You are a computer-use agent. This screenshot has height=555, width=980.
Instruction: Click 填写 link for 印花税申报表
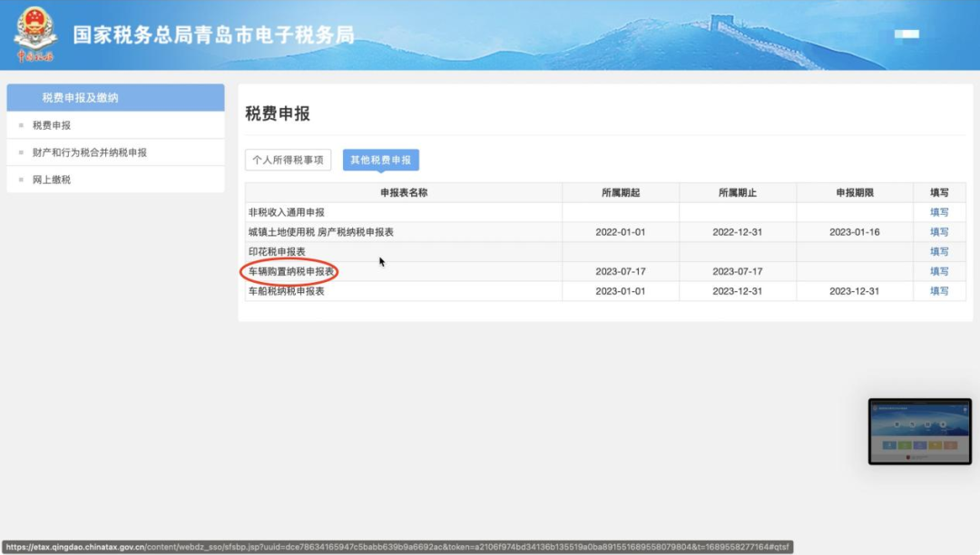coord(939,252)
